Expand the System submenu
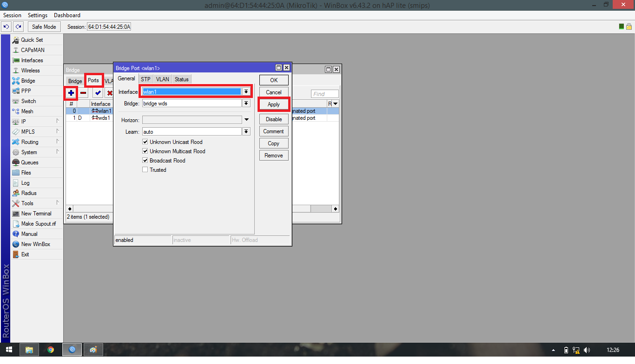Screen dimensions: 635x364 click(x=58, y=152)
